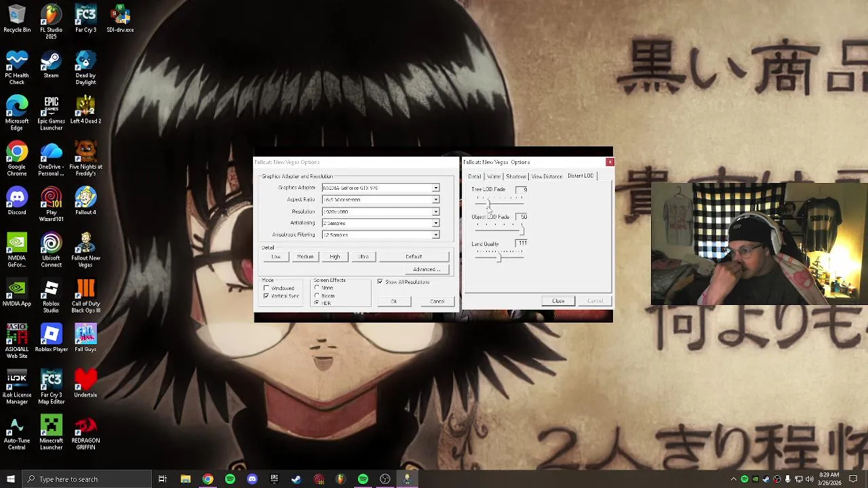Open the notification center on the taskbar
Screen dimensions: 868x488
pos(853,479)
